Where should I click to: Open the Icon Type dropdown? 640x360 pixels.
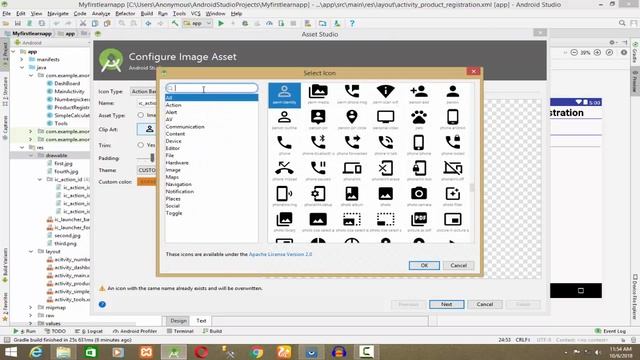(x=143, y=91)
